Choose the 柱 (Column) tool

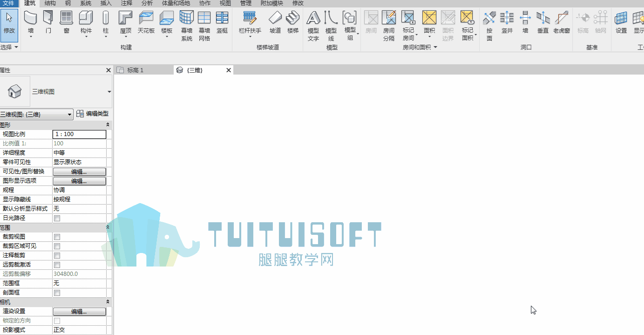point(106,23)
